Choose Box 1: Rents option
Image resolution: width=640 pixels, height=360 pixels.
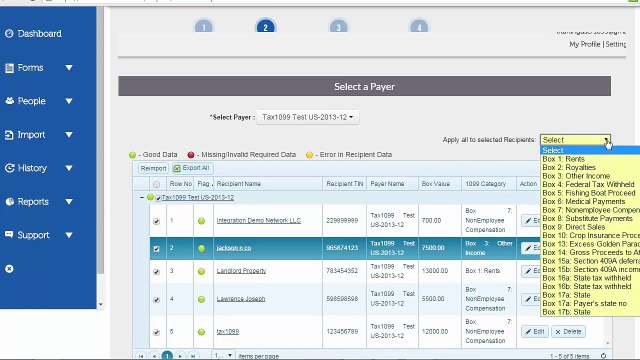coord(590,159)
